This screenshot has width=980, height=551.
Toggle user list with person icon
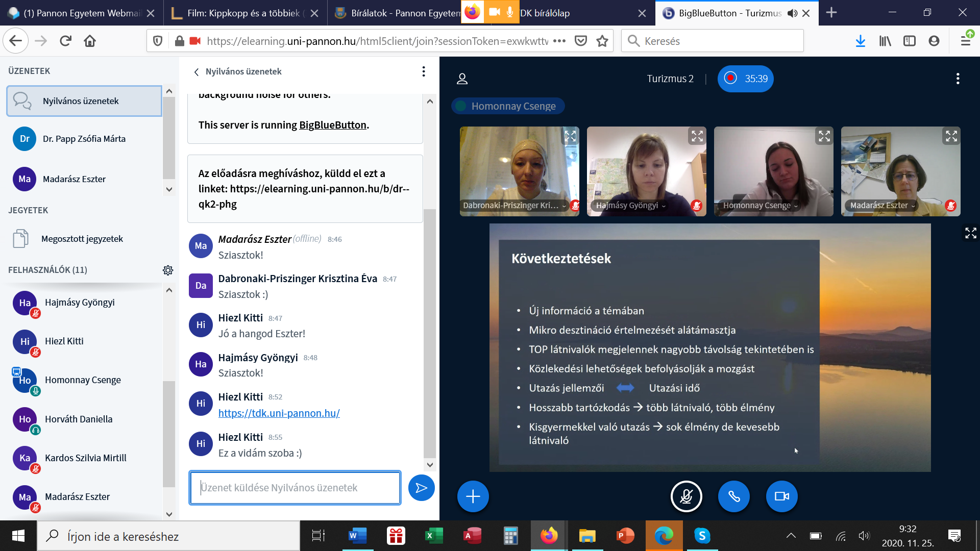[x=462, y=79]
